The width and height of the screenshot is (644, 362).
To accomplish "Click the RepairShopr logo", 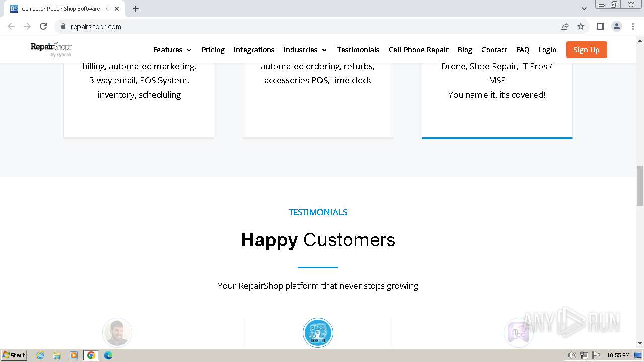I will click(x=51, y=49).
